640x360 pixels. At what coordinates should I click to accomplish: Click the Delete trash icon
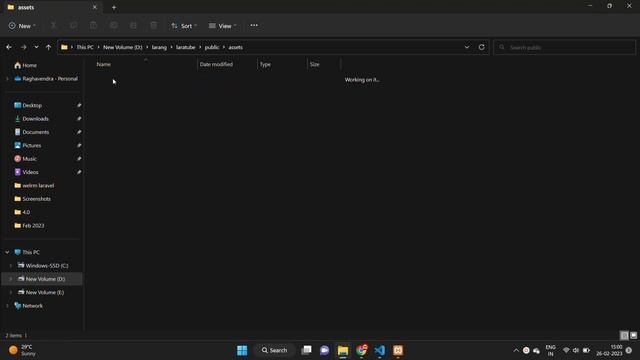click(x=153, y=26)
